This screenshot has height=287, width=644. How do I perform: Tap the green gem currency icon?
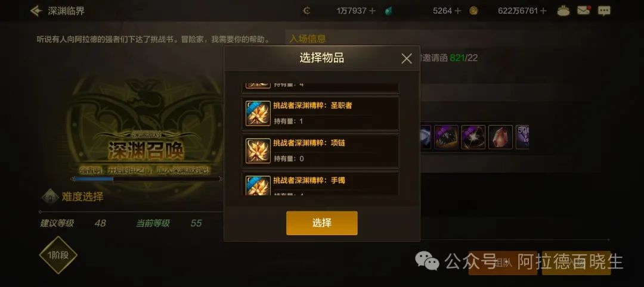[388, 11]
